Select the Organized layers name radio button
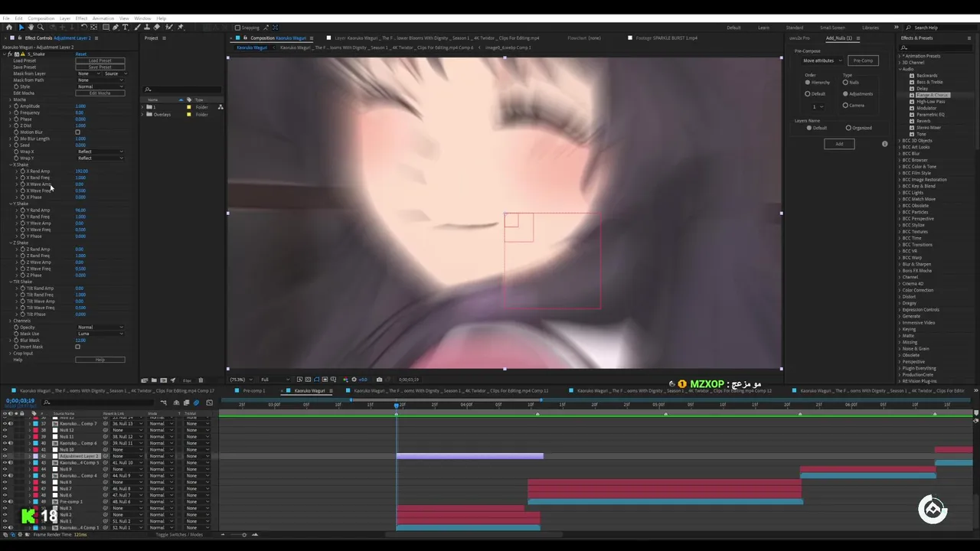Viewport: 980px width, 551px height. tap(848, 128)
